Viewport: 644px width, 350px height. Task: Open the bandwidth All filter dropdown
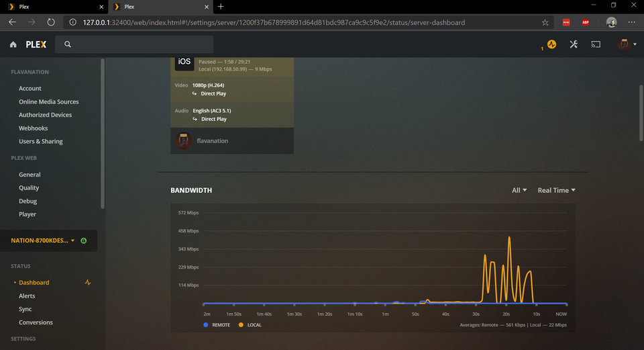[x=519, y=190]
